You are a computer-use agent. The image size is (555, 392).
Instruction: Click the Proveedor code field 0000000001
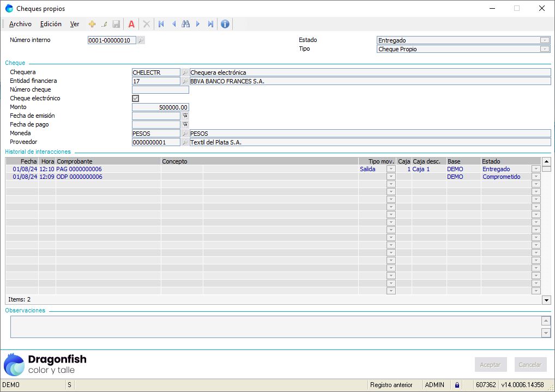click(x=156, y=142)
